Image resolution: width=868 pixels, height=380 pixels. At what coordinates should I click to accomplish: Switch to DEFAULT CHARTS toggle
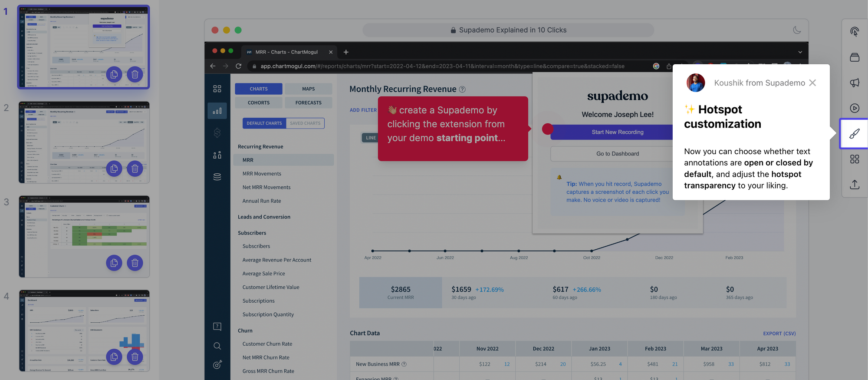click(x=264, y=123)
